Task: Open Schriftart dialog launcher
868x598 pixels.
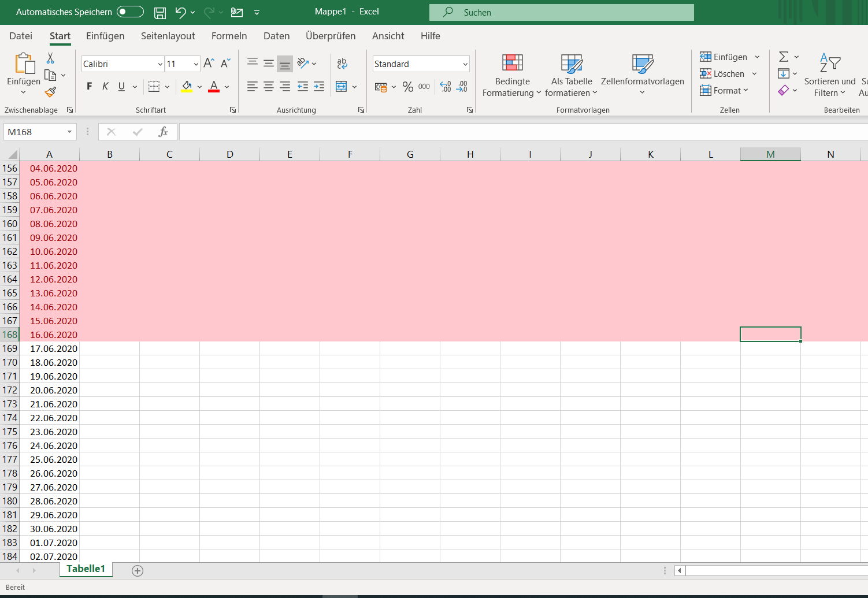Action: [233, 110]
